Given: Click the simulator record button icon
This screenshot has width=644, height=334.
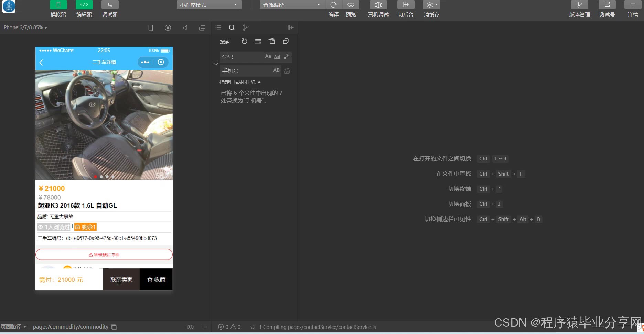Looking at the screenshot, I should (x=168, y=28).
